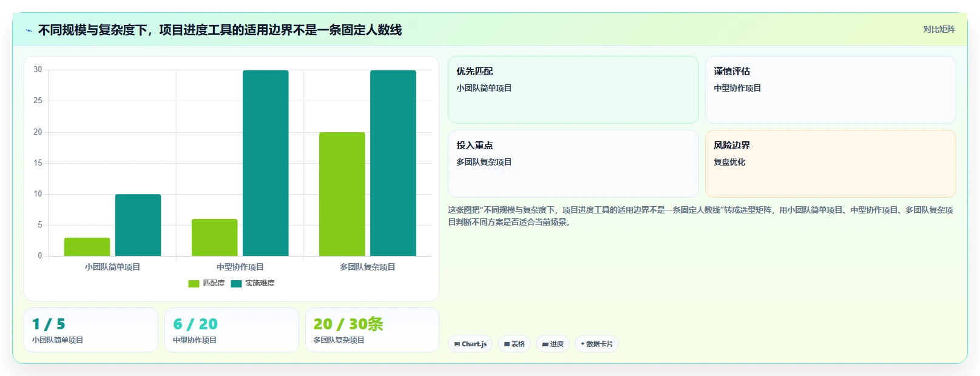Screen dimensions: 980x376
Task: Click the 进度 tag chip
Action: pos(553,344)
